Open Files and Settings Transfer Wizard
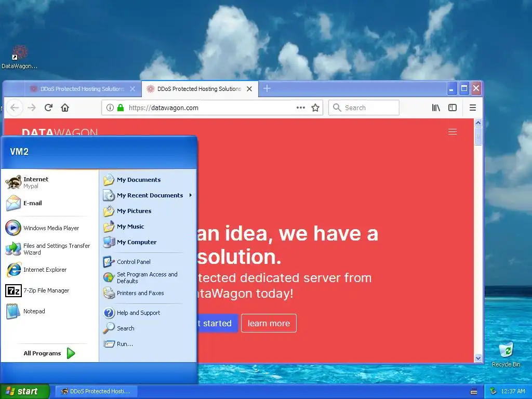 click(x=49, y=249)
